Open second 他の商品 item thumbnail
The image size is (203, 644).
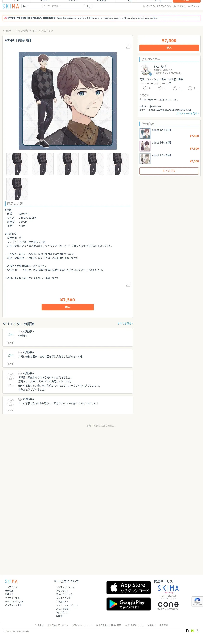(145, 146)
